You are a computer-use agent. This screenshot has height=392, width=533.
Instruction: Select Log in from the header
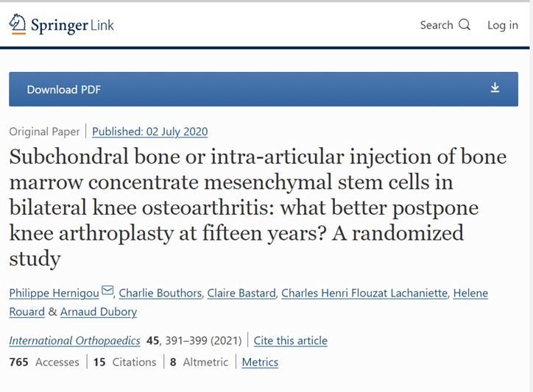pos(502,25)
